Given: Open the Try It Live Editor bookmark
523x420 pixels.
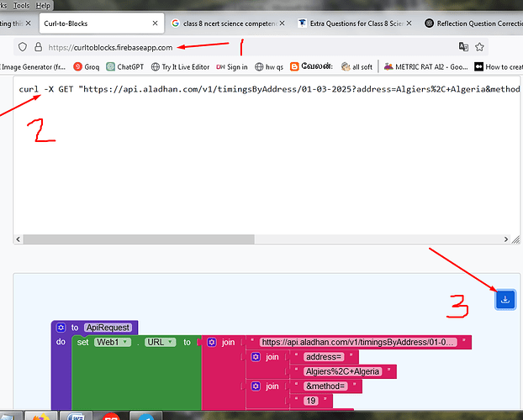Looking at the screenshot, I should (180, 67).
